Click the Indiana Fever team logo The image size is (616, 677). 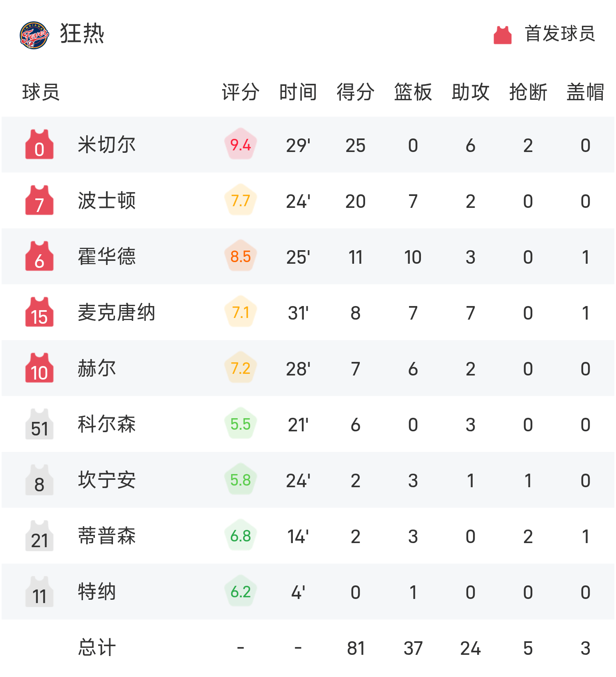[x=34, y=35]
